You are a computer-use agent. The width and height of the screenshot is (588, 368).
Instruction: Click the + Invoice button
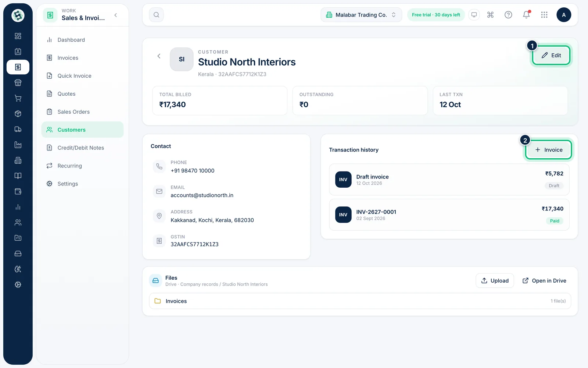click(x=548, y=150)
